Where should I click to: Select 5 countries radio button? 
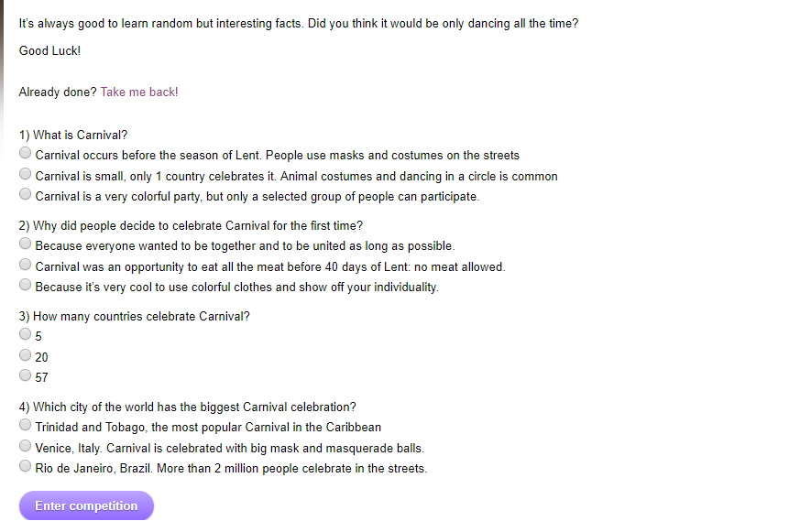coord(25,334)
